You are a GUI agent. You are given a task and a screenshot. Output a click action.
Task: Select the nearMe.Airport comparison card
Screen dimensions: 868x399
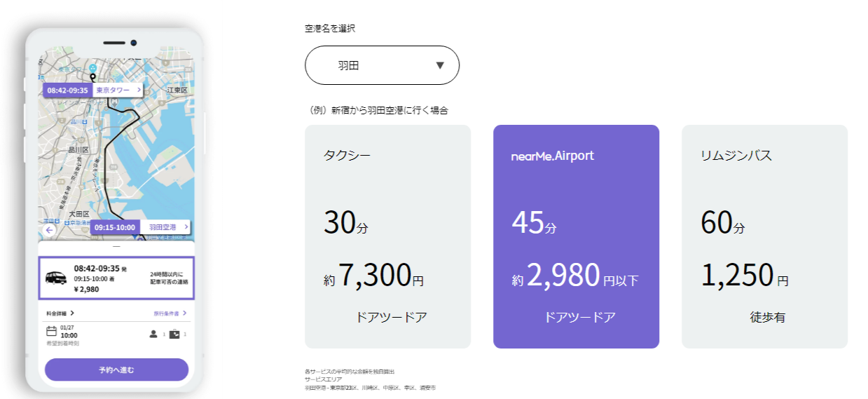click(x=576, y=236)
